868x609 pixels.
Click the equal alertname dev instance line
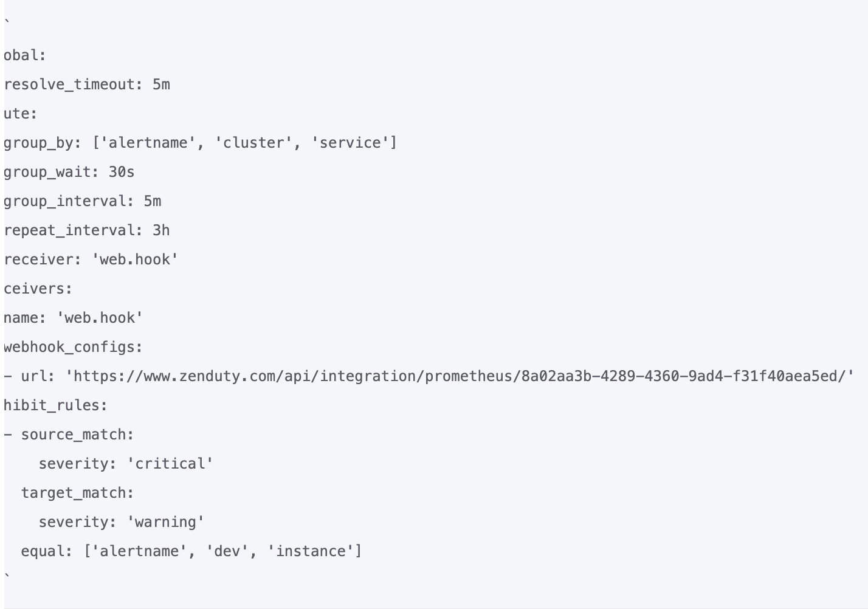pyautogui.click(x=191, y=551)
